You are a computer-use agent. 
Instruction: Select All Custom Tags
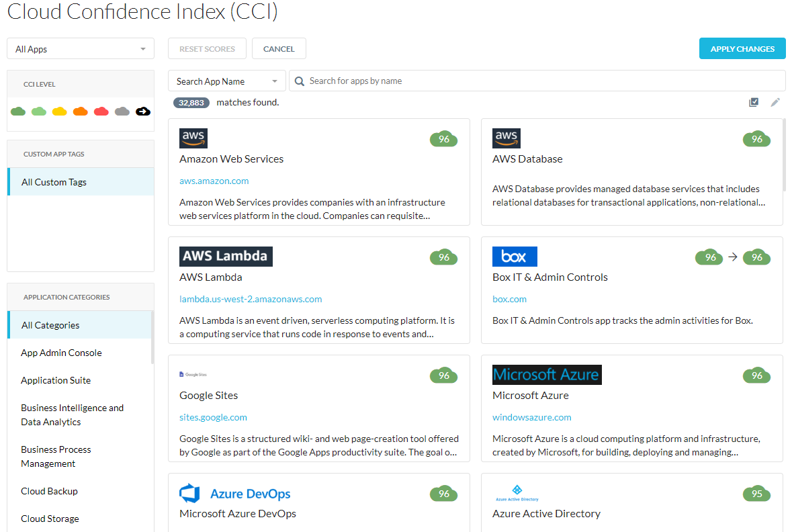tap(81, 182)
